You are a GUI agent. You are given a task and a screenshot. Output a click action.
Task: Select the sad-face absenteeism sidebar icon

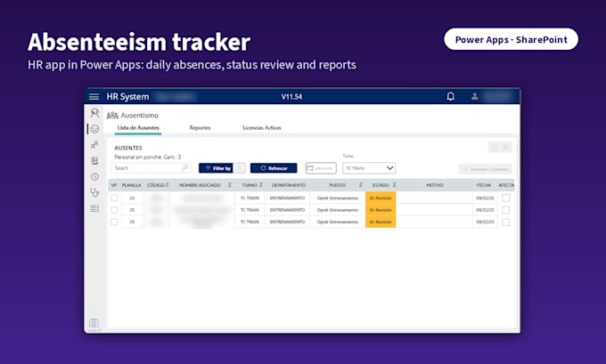coord(94,129)
